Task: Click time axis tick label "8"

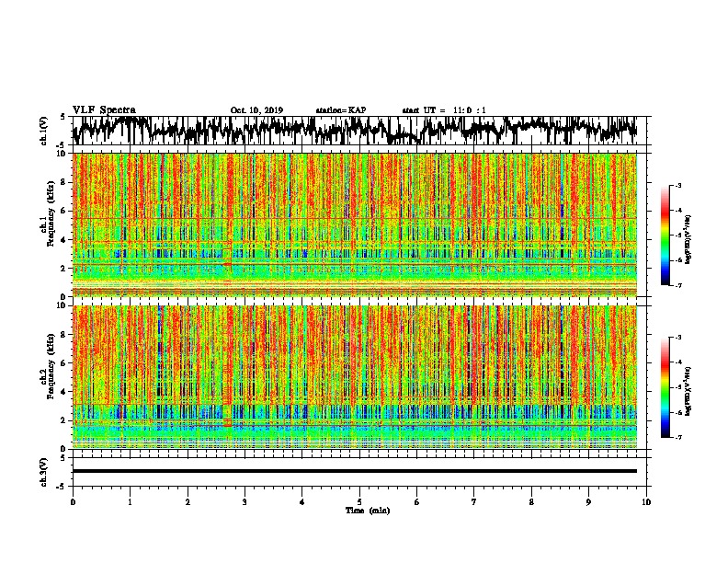Action: [x=531, y=501]
